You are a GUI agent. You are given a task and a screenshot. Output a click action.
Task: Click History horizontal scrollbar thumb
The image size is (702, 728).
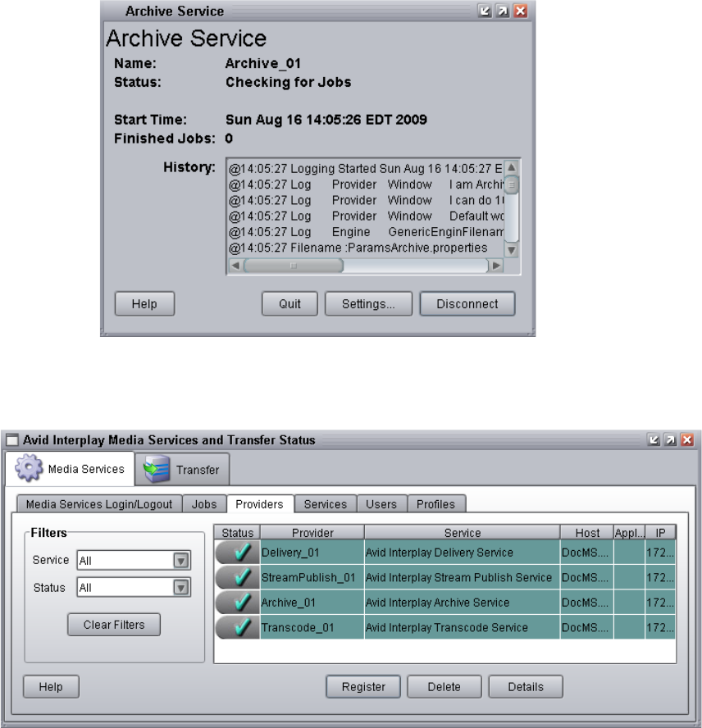tap(294, 266)
